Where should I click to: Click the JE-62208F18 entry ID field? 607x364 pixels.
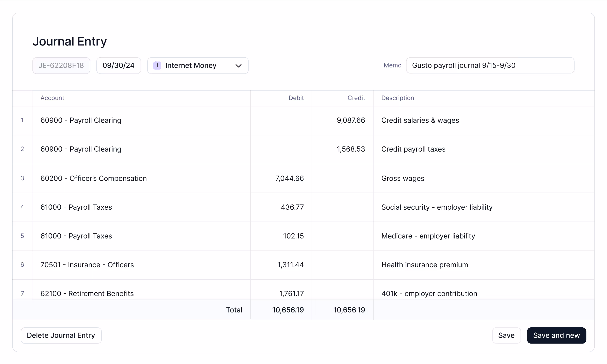61,66
